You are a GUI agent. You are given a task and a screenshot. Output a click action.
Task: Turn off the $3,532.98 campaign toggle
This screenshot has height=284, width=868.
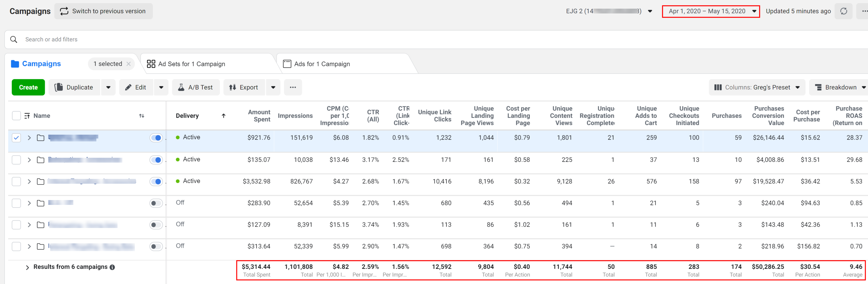[x=156, y=182]
